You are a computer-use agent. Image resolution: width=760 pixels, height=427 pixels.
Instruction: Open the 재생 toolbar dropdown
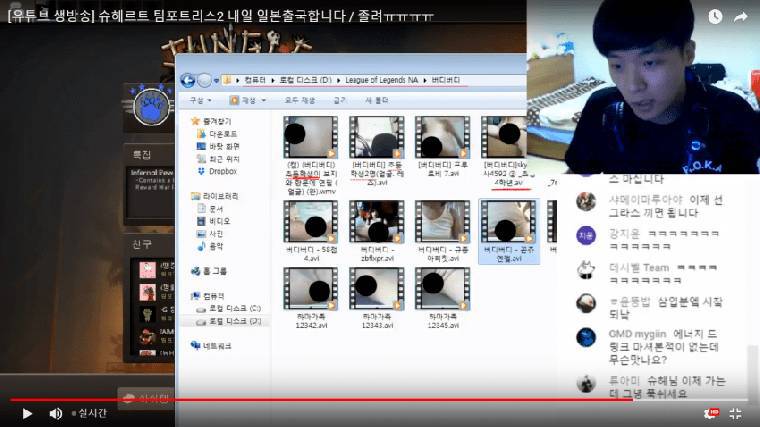pos(248,100)
